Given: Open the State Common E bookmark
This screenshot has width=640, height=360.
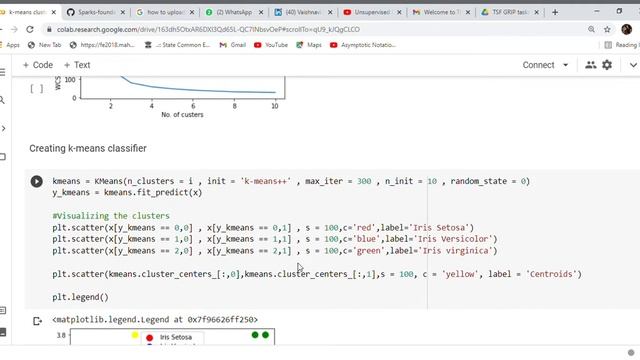Looking at the screenshot, I should [178, 45].
